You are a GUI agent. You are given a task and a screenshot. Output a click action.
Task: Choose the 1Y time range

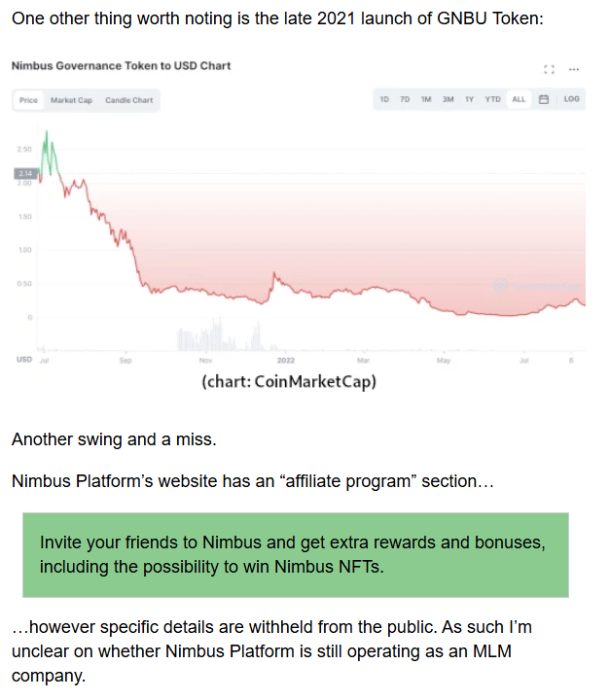pos(469,99)
